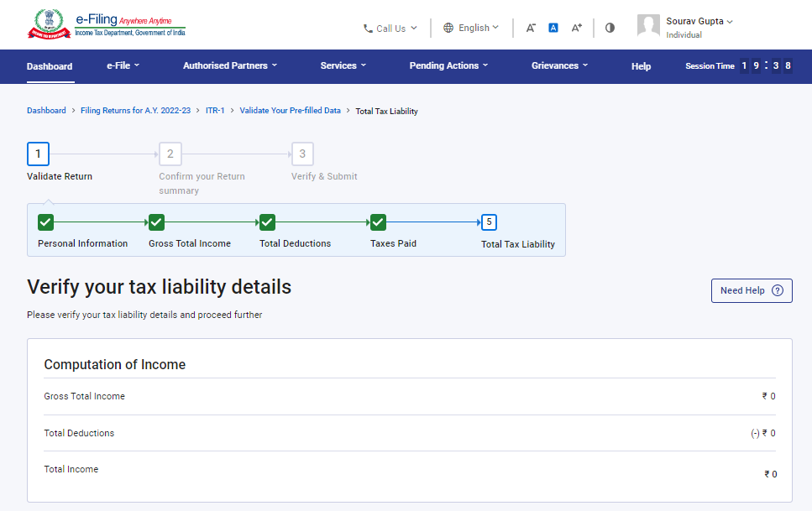
Task: Click the Gross Total Income row label
Action: click(85, 396)
